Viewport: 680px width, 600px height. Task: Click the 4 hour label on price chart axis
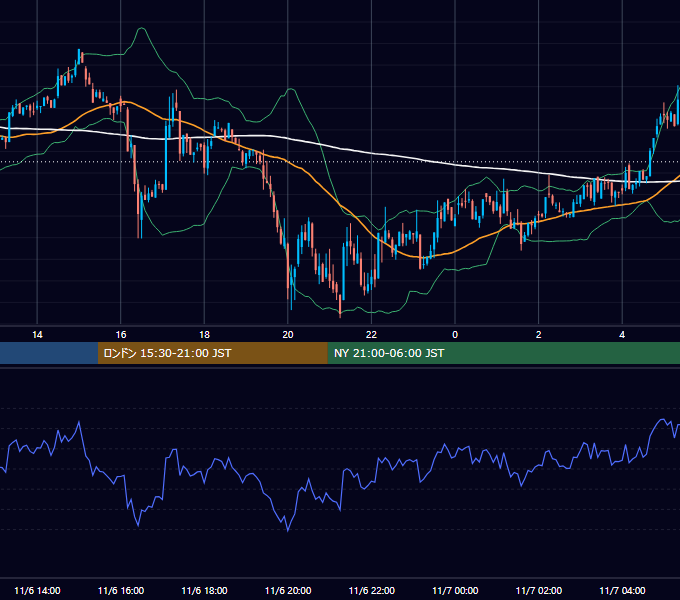pyautogui.click(x=622, y=335)
